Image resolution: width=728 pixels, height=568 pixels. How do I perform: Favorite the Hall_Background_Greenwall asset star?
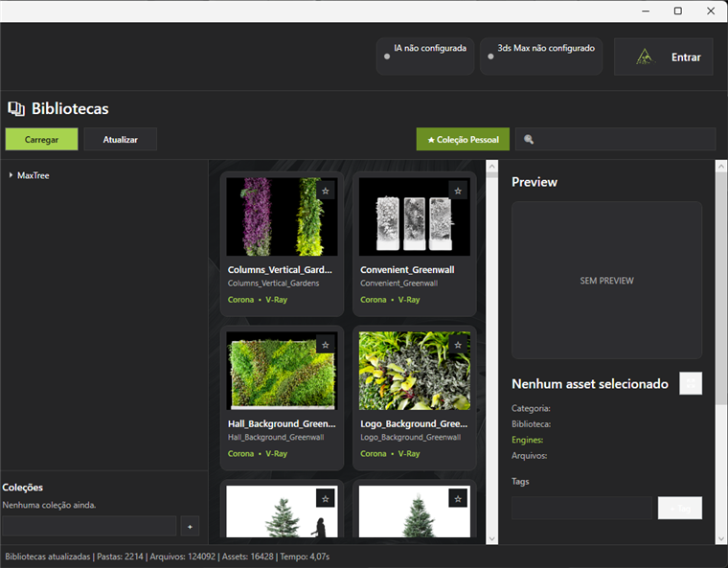coord(326,345)
